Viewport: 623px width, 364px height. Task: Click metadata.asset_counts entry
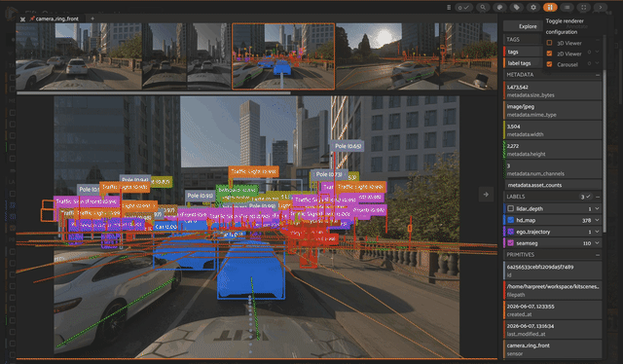(x=553, y=185)
